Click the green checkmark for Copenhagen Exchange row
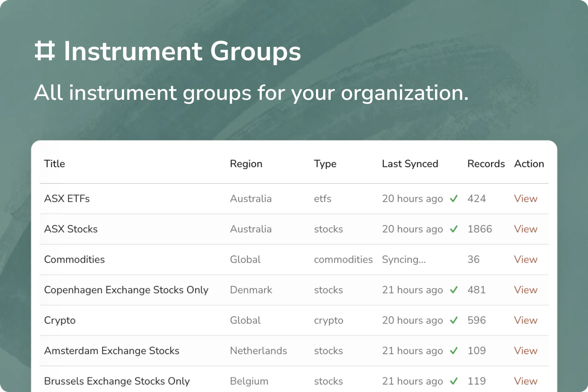The image size is (588, 392). 454,290
